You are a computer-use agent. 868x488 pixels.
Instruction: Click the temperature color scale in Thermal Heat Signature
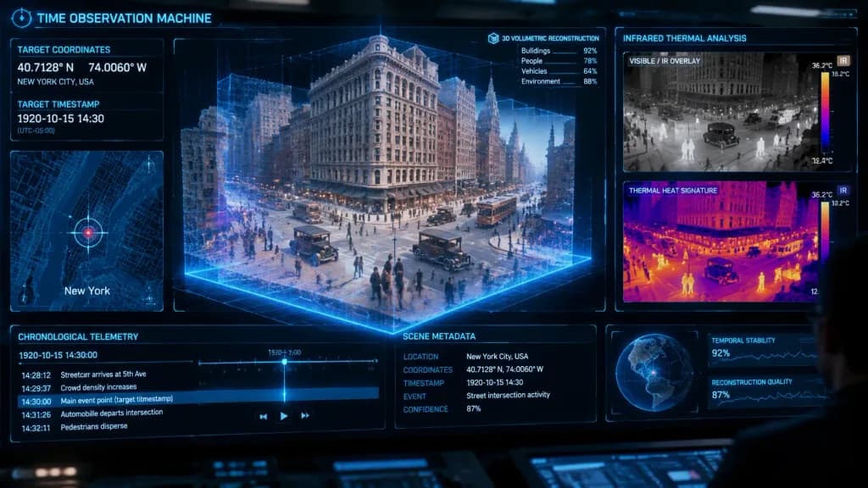825,238
